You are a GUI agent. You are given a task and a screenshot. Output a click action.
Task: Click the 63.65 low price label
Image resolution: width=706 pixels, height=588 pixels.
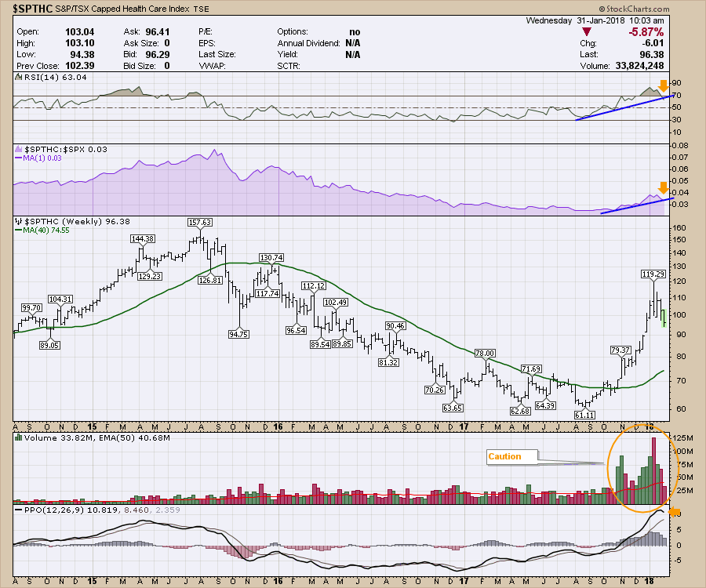click(453, 408)
